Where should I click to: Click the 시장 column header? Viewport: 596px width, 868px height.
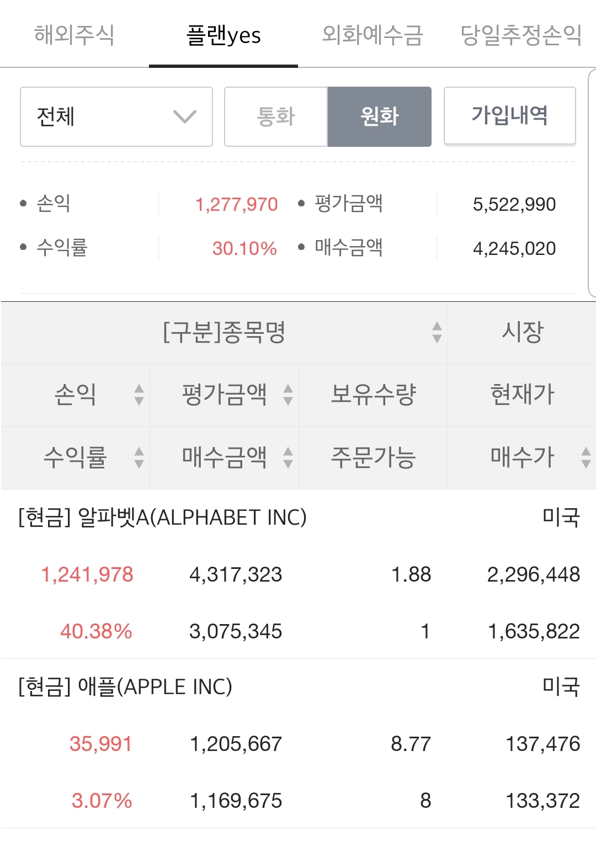tap(522, 332)
